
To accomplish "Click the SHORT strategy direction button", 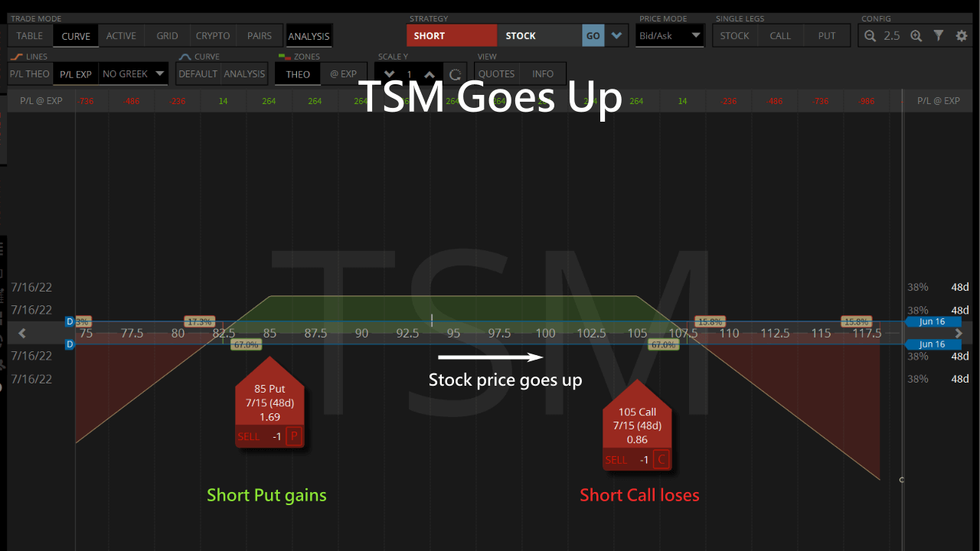I will pos(452,36).
